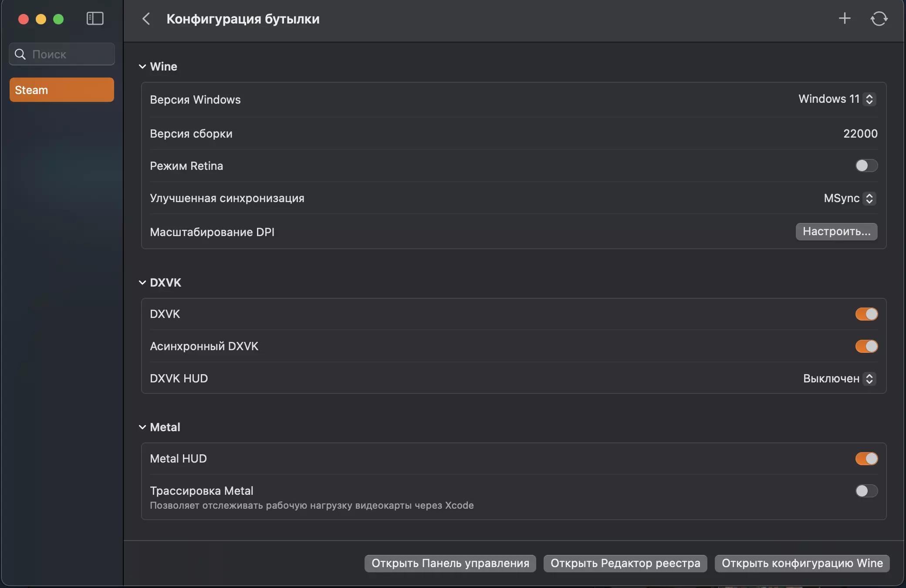Viewport: 906px width, 588px height.
Task: Collapse the Wine section
Action: coord(142,67)
